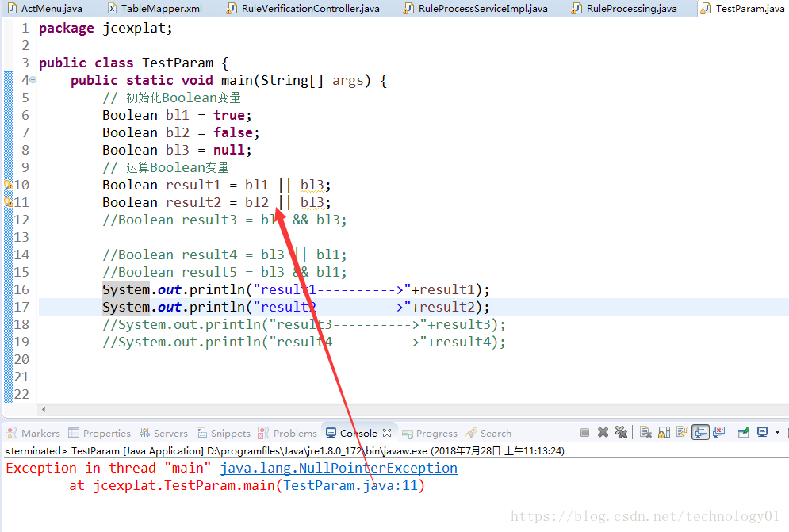Click the Search tab flashlight icon
This screenshot has height=532, width=789.
471,433
